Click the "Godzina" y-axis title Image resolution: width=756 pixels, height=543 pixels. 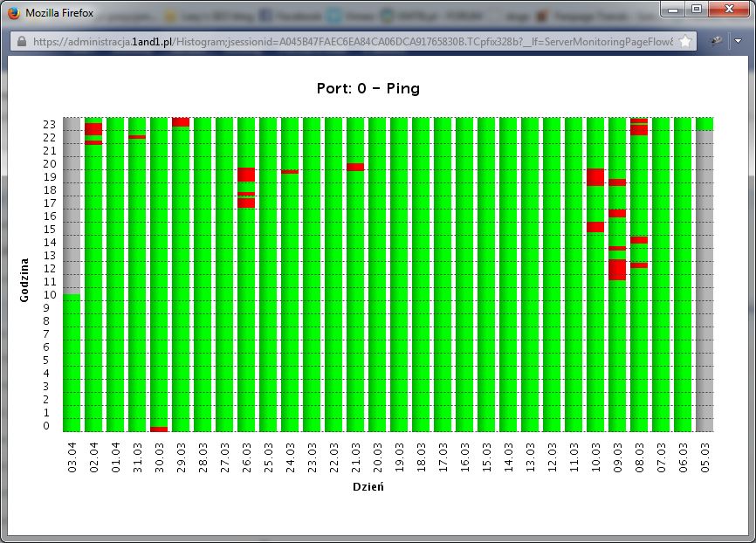tap(25, 278)
